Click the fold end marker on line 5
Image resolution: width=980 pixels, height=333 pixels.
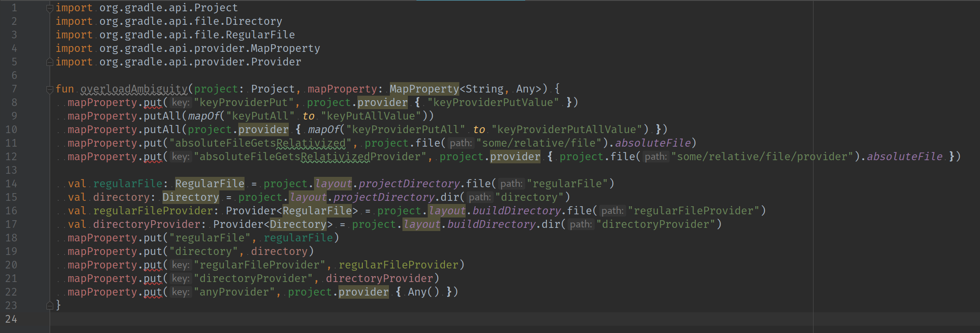click(50, 62)
